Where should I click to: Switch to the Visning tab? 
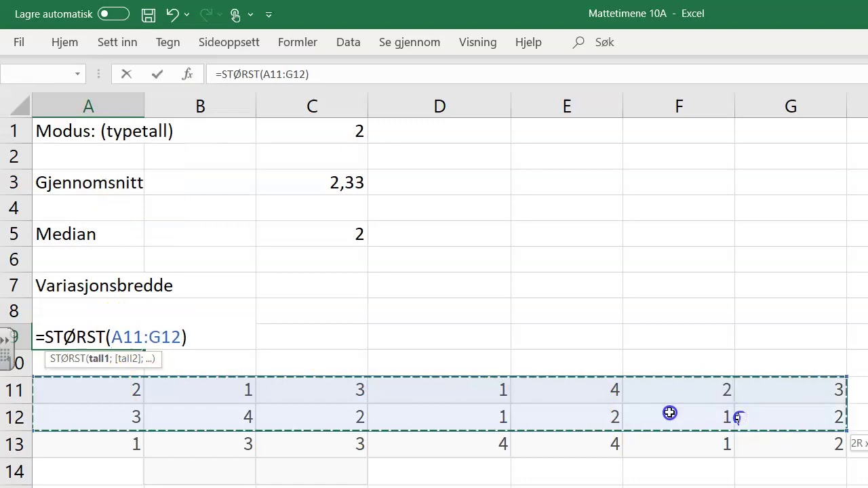[x=478, y=42]
